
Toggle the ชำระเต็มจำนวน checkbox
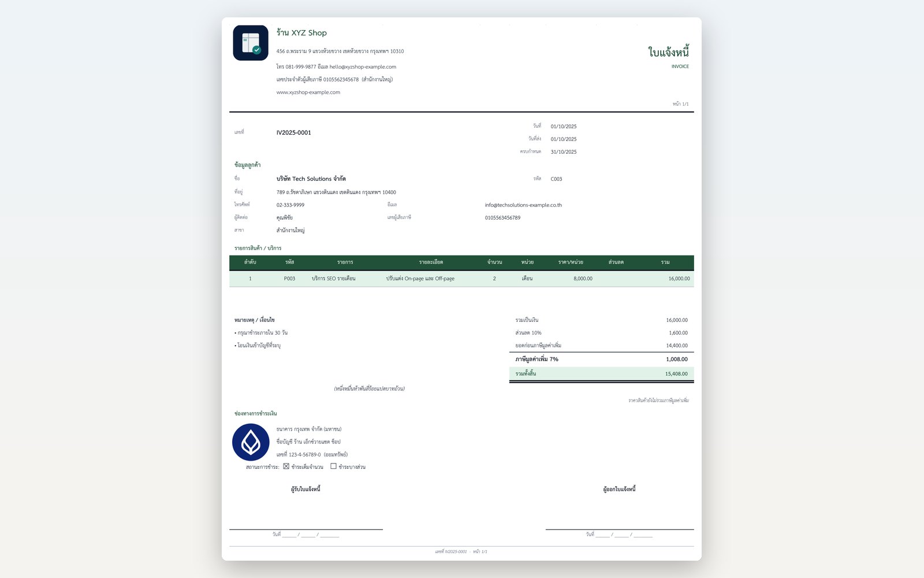coord(286,466)
